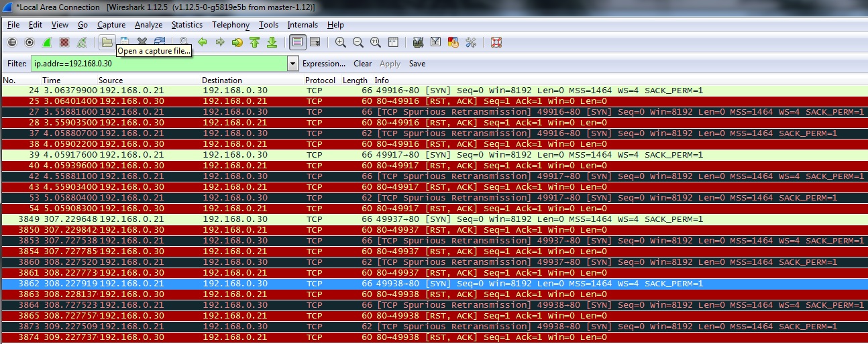Edit capture filters icon
This screenshot has width=868, height=344.
[418, 42]
